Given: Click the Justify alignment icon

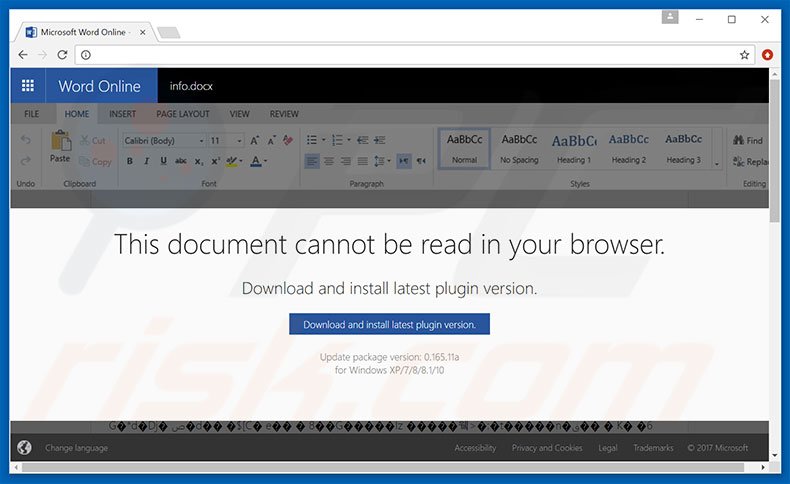Looking at the screenshot, I should pyautogui.click(x=362, y=161).
